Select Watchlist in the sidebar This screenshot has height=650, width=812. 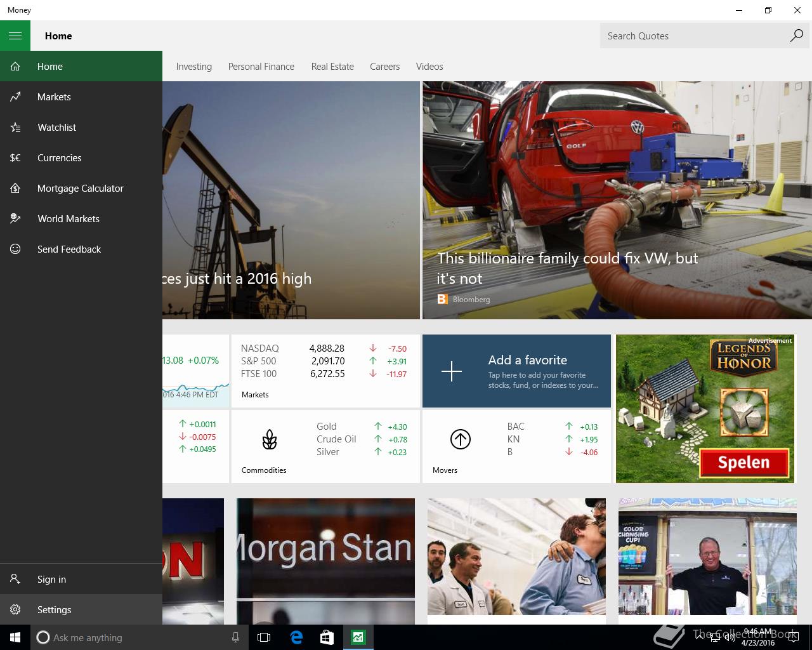[x=81, y=127]
